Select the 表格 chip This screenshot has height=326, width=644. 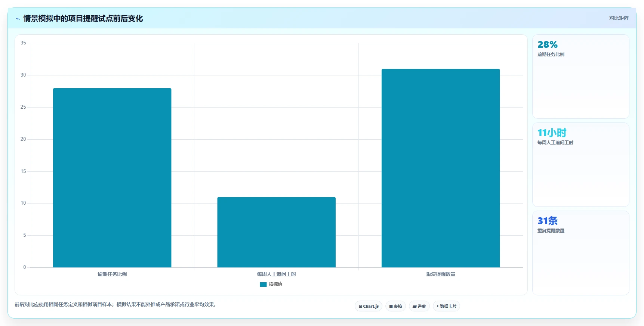[395, 306]
